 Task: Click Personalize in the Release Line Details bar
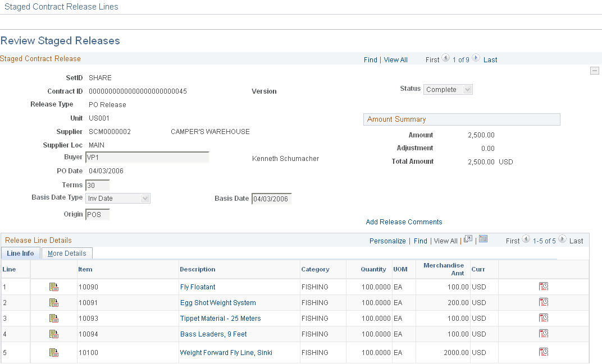[x=387, y=240]
